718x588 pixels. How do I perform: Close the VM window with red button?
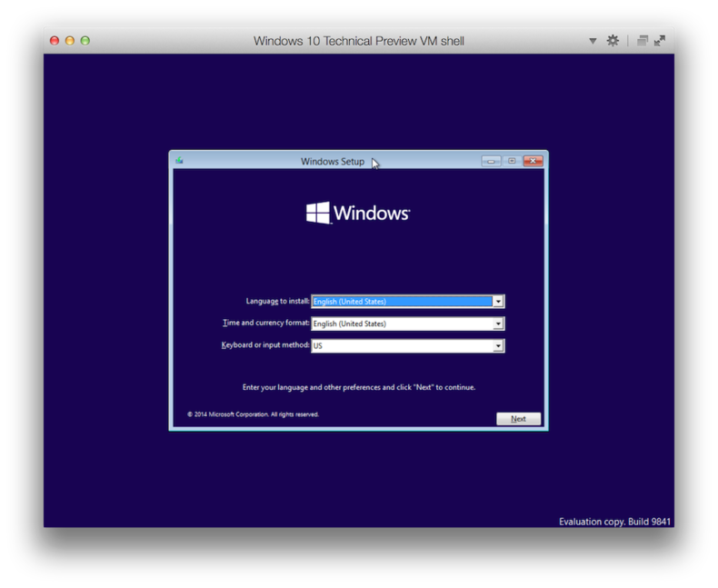click(55, 41)
